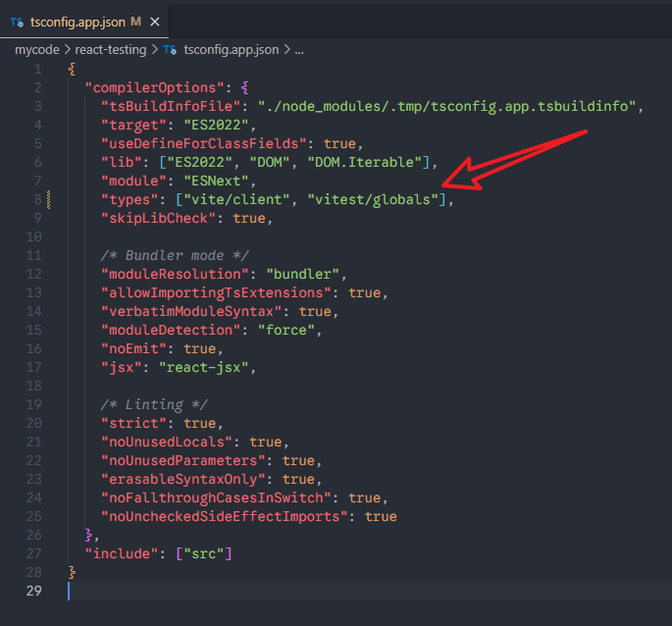
Task: Close the tsconfig.app.json editor tab
Action: [154, 22]
